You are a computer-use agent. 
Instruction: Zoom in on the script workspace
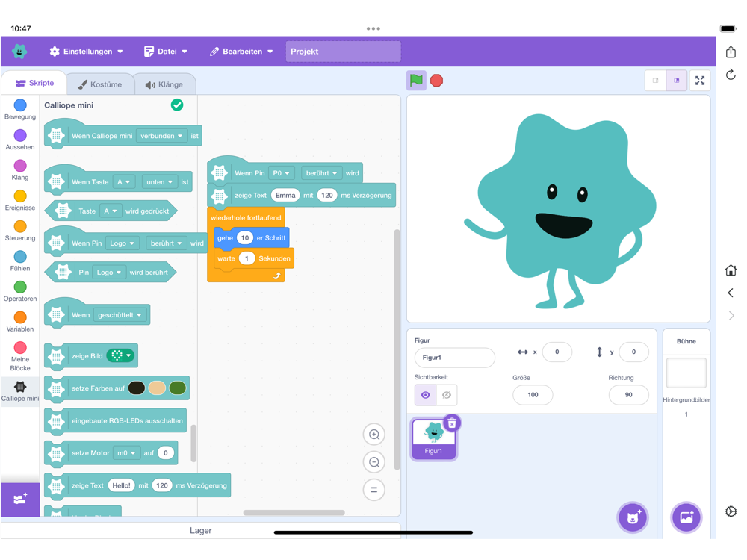tap(374, 435)
